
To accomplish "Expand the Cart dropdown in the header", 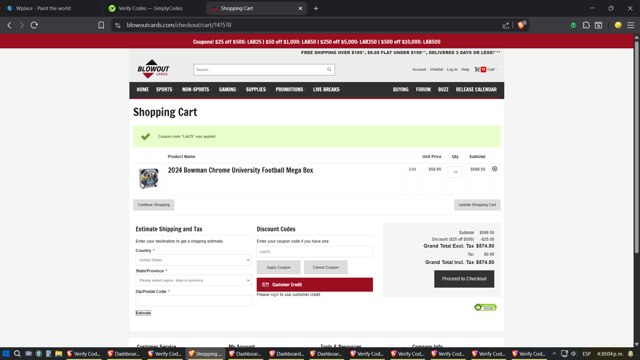I will 491,69.
